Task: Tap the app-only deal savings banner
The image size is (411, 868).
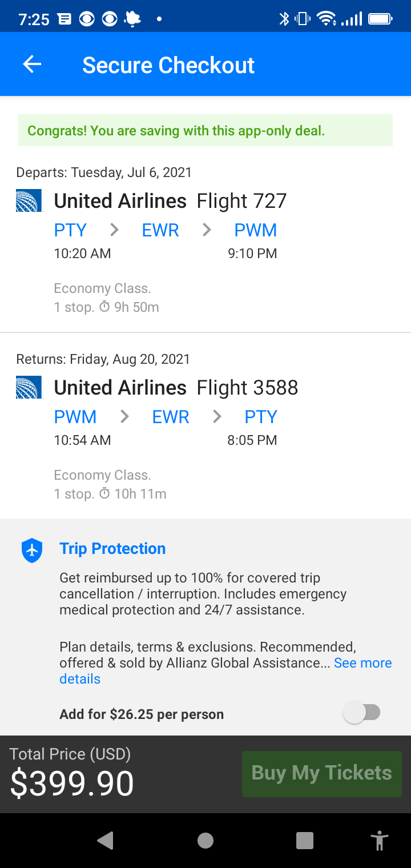Action: pyautogui.click(x=205, y=130)
